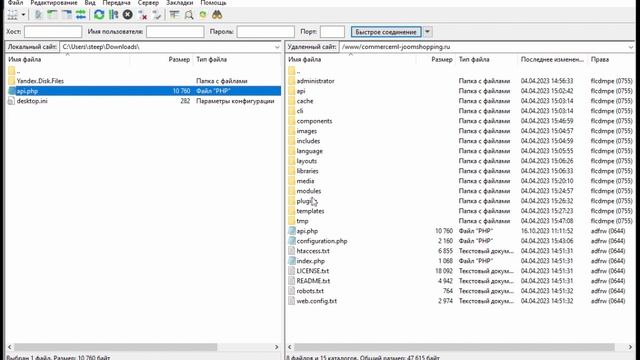Image resolution: width=640 pixels, height=360 pixels.
Task: Click the includes folder icon
Action: [291, 141]
